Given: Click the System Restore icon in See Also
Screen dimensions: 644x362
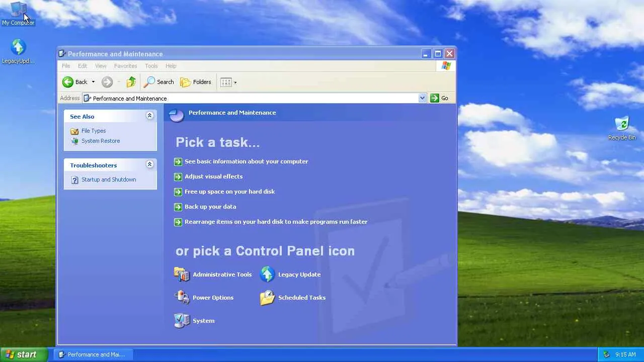Looking at the screenshot, I should tap(74, 141).
